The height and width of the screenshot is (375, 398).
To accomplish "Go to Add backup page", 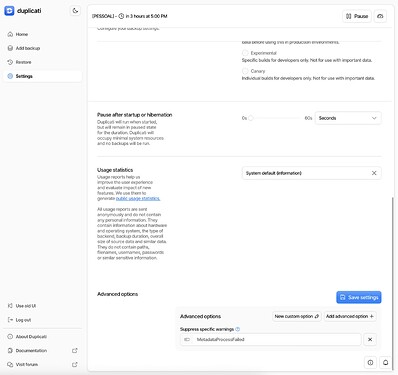I will click(28, 48).
